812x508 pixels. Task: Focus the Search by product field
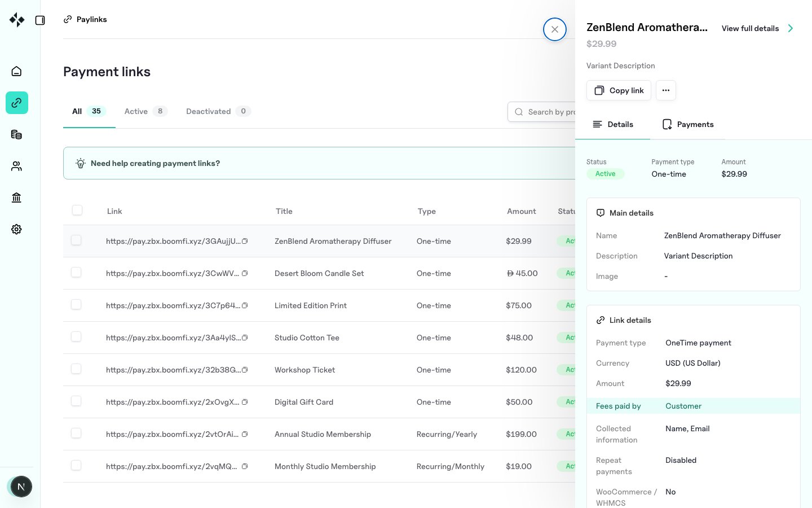coord(542,112)
